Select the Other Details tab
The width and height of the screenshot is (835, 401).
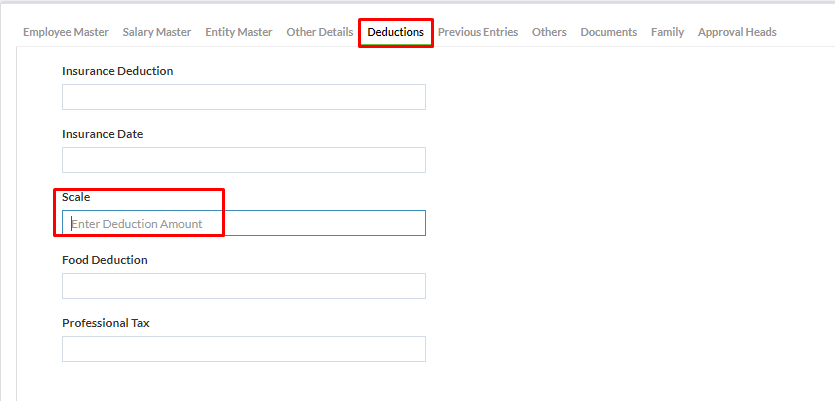point(320,32)
